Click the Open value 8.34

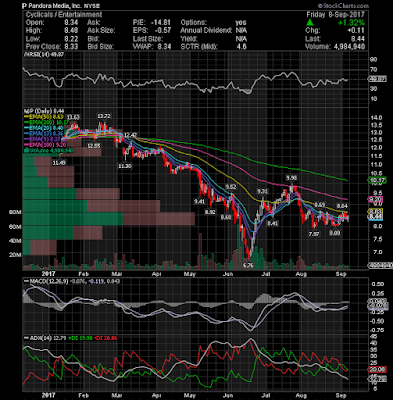point(71,23)
